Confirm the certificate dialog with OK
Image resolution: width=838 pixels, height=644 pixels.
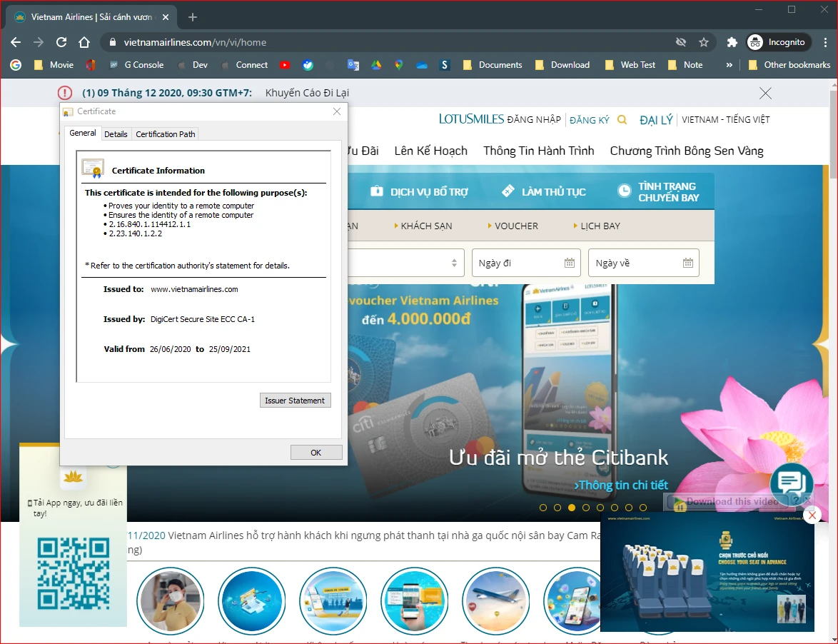click(316, 452)
